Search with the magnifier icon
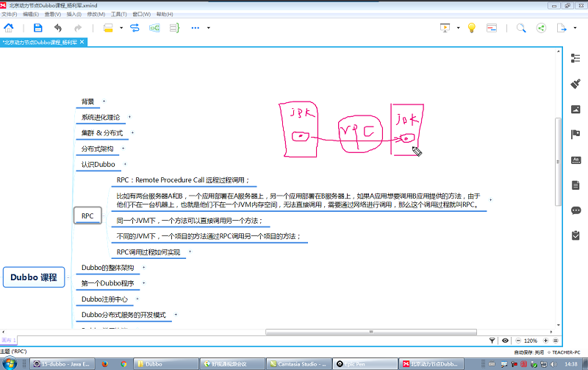The height and width of the screenshot is (370, 588). coord(521,28)
